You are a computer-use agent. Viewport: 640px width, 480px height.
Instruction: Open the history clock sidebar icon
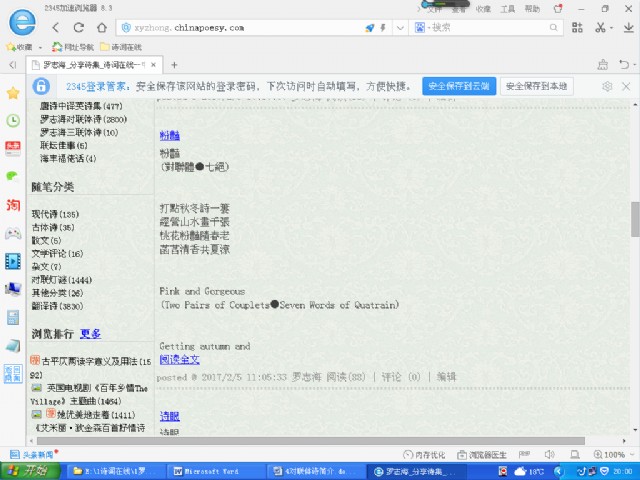point(12,120)
